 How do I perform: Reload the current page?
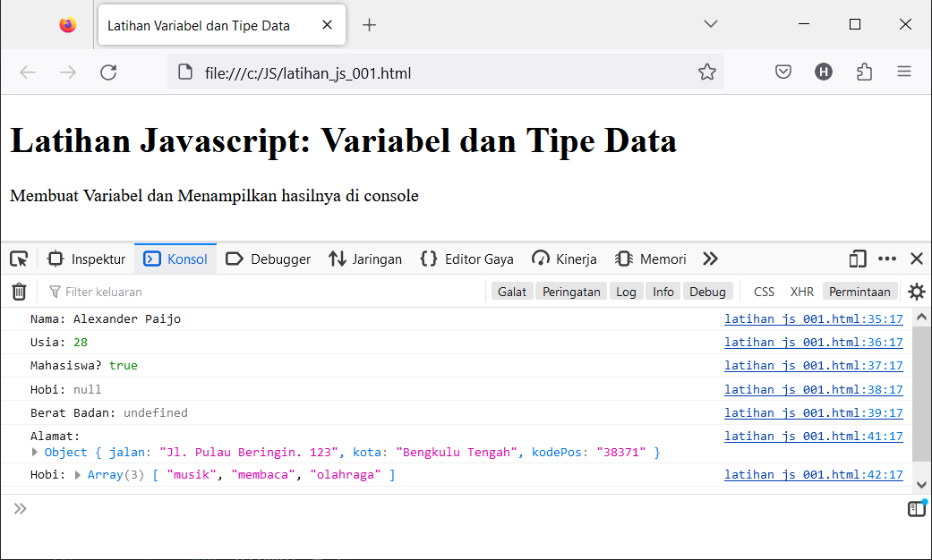(108, 72)
